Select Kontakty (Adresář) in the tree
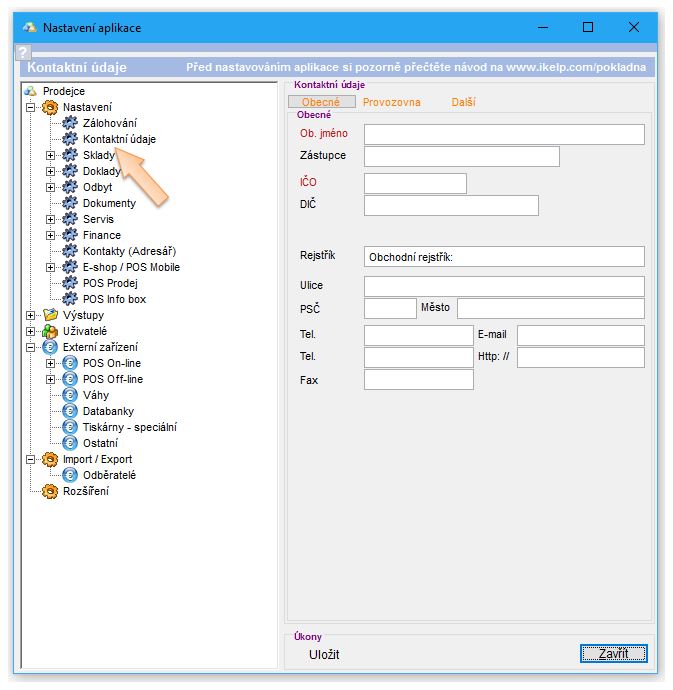Viewport: 673px width, 690px height. tap(129, 251)
